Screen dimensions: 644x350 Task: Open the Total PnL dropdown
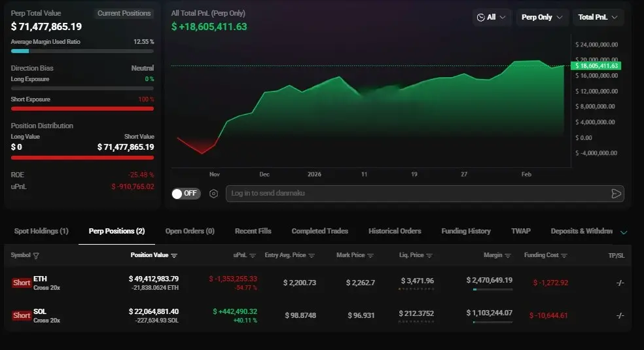598,17
